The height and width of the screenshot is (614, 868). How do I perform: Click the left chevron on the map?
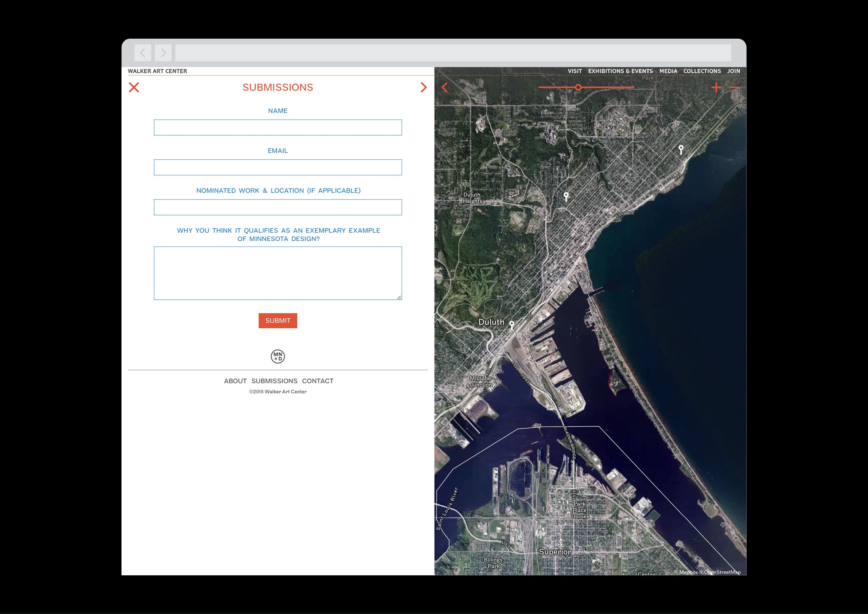coord(445,88)
